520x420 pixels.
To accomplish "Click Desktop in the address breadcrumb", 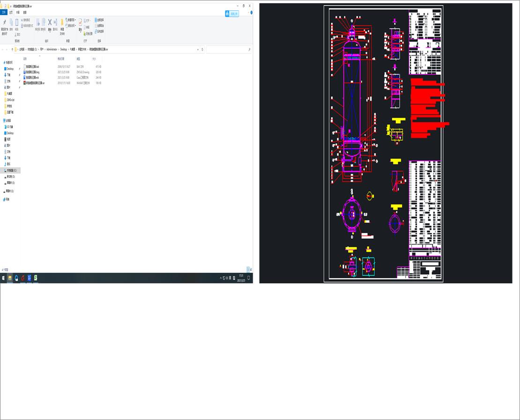I will [x=63, y=49].
